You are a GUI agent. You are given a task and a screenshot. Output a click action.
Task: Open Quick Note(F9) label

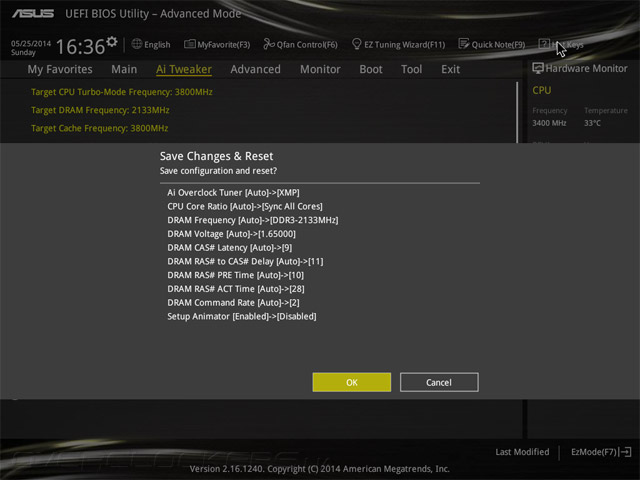498,44
